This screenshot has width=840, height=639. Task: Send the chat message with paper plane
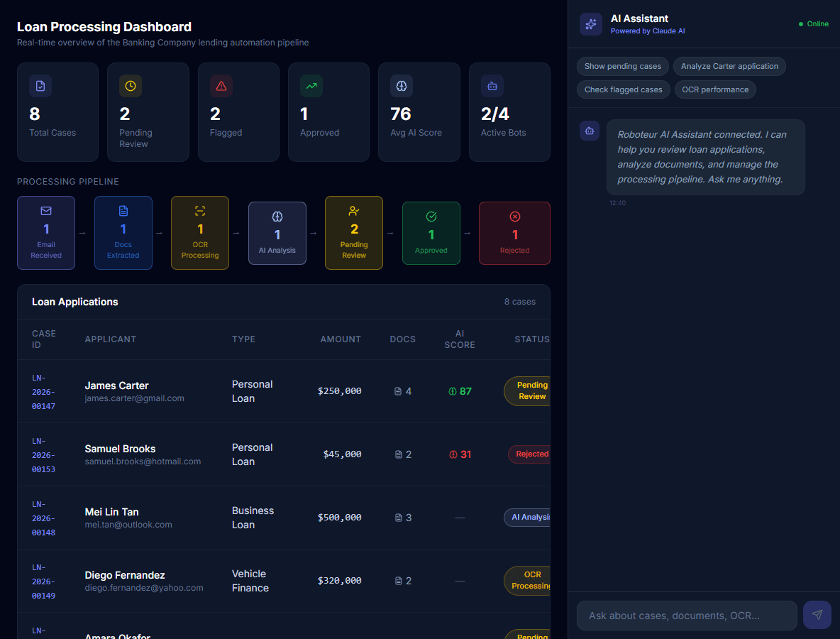[817, 615]
